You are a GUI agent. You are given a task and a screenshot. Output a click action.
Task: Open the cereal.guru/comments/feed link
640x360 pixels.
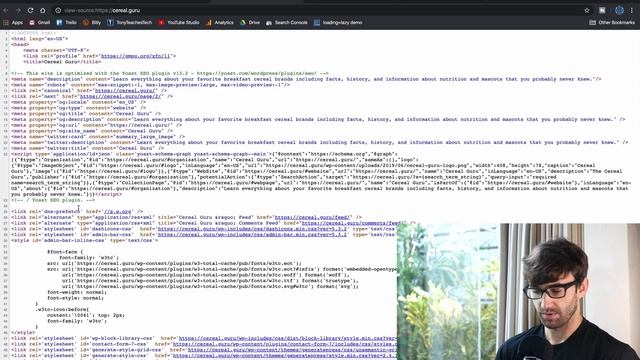click(351, 223)
